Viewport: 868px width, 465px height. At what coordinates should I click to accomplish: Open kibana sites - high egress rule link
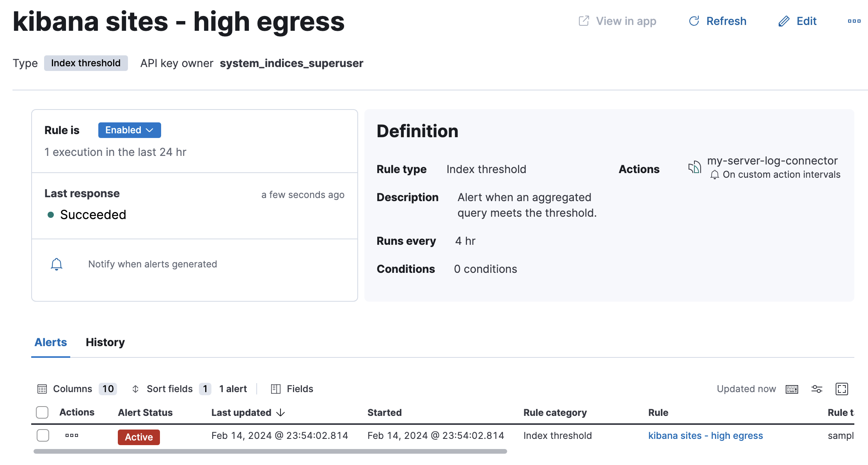(x=705, y=435)
